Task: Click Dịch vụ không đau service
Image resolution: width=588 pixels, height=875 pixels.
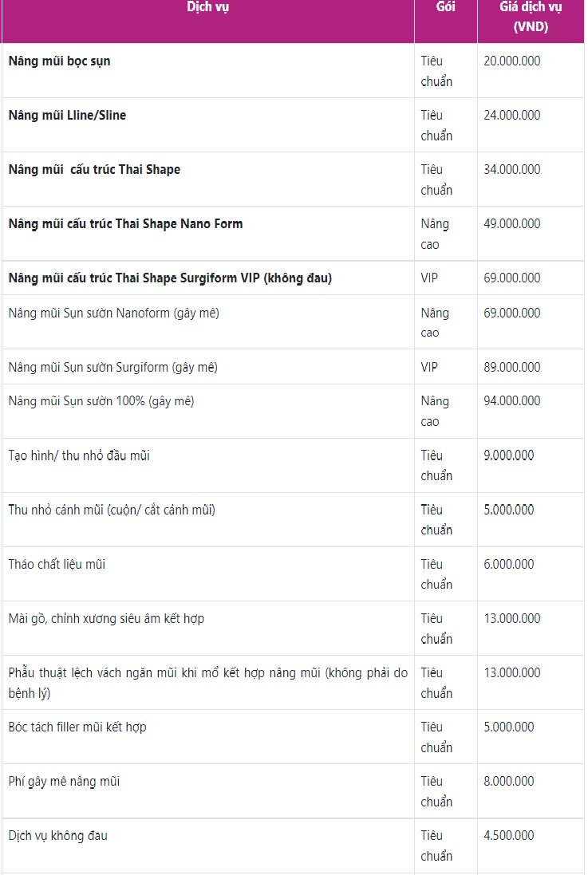Action: click(58, 835)
